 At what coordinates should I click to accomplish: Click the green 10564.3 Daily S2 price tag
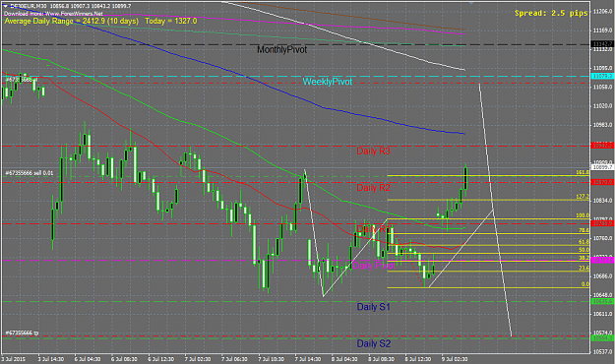(x=602, y=337)
